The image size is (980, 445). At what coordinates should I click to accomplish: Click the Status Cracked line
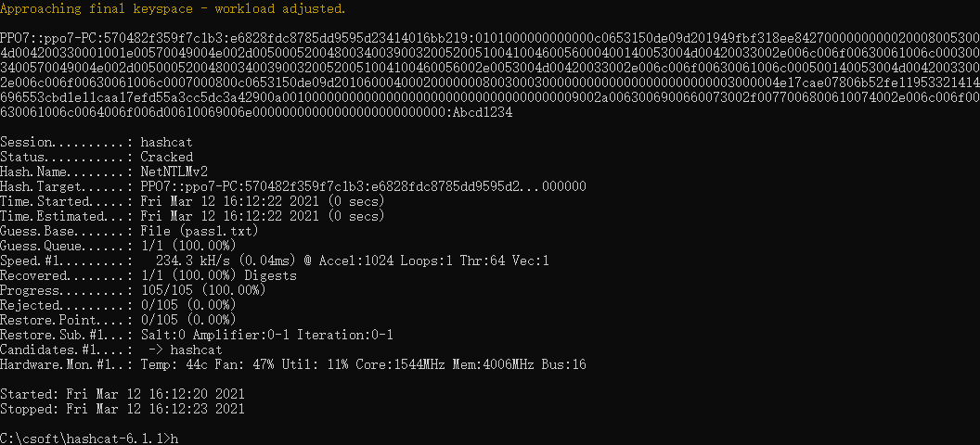click(97, 158)
